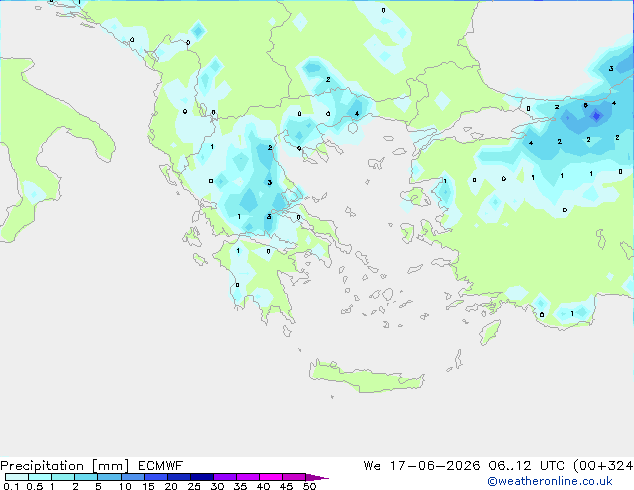The width and height of the screenshot is (634, 490).
Task: Click the 'We' weekday label
Action: pyautogui.click(x=372, y=466)
